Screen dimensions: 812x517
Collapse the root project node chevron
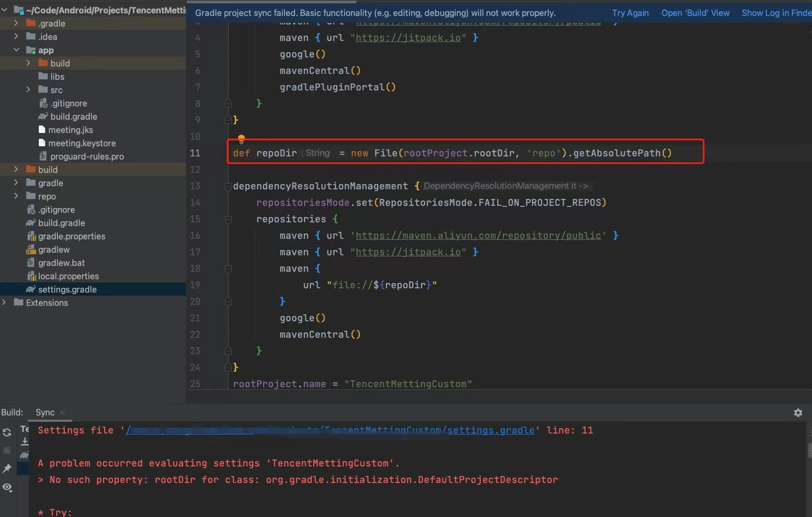pos(4,10)
